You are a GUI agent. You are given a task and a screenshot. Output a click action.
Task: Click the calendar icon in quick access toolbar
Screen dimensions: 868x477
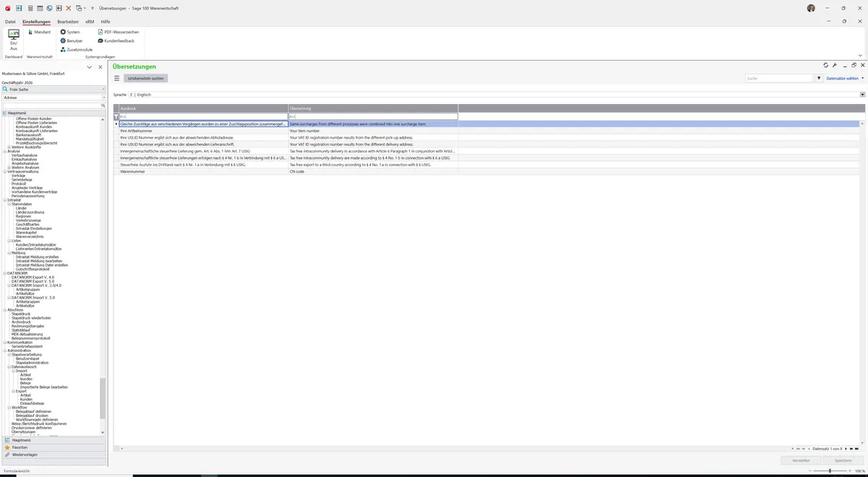pos(40,8)
